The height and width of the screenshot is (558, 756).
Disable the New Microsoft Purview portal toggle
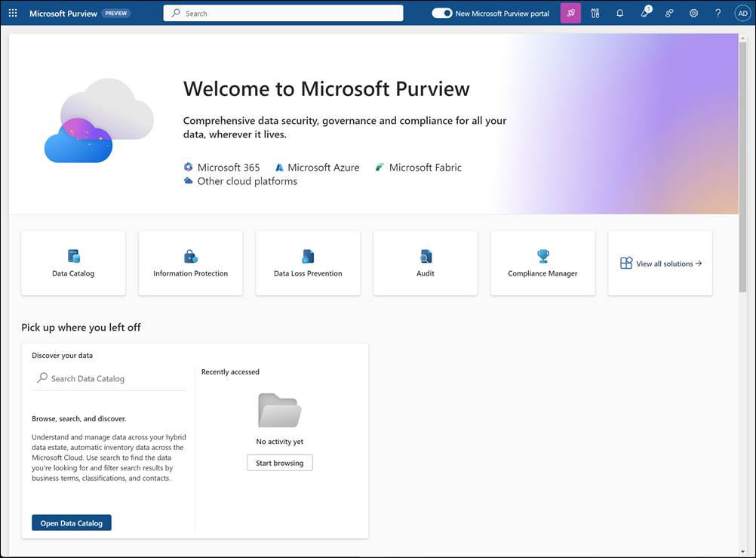[x=442, y=13]
